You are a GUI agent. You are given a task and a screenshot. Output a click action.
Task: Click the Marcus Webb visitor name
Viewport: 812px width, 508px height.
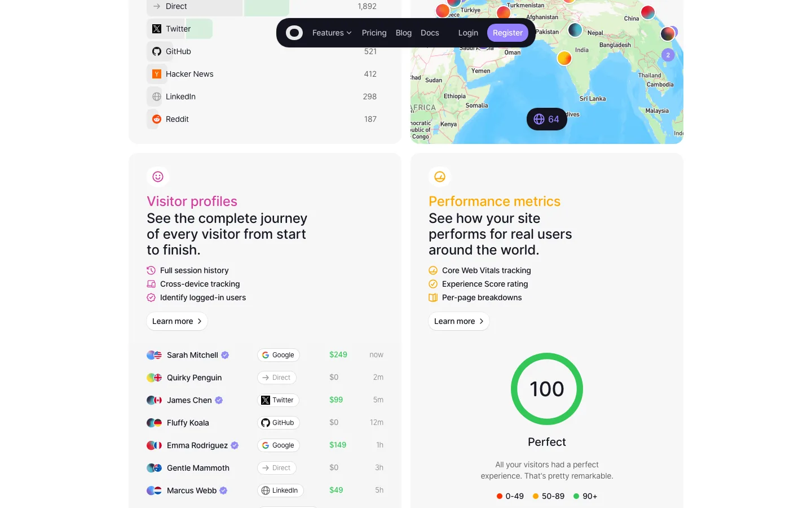(192, 491)
